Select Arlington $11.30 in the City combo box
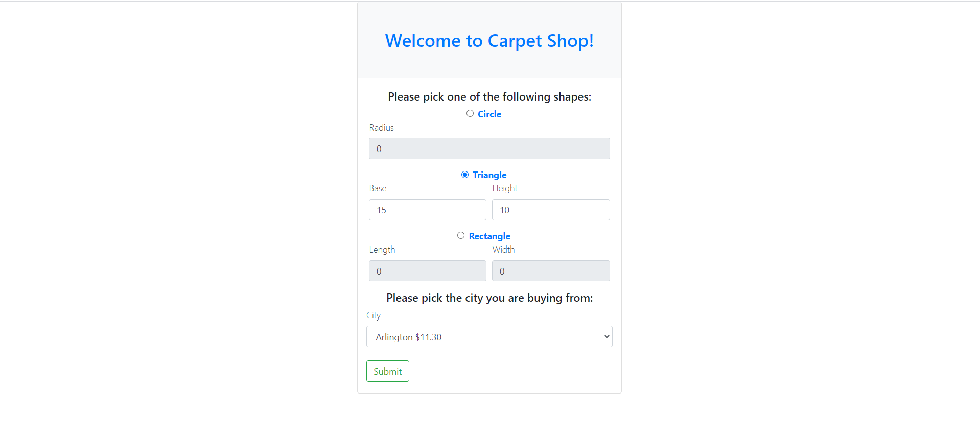Image resolution: width=980 pixels, height=442 pixels. (489, 336)
